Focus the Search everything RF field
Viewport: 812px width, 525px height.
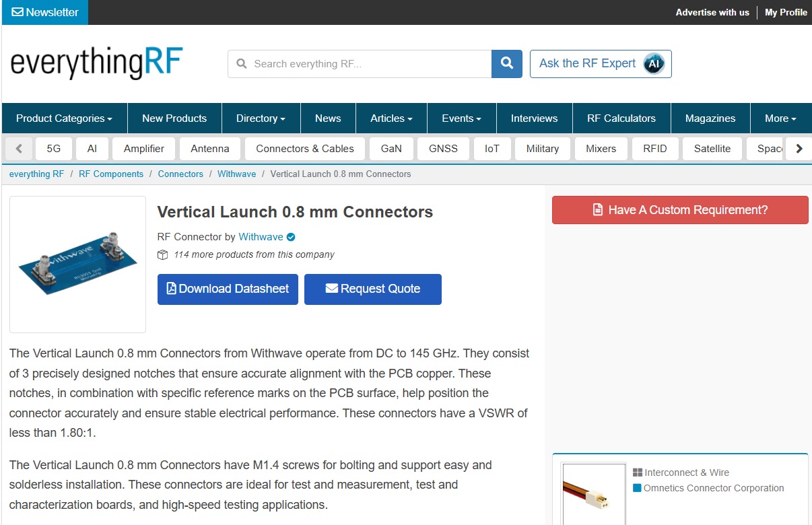click(x=360, y=64)
